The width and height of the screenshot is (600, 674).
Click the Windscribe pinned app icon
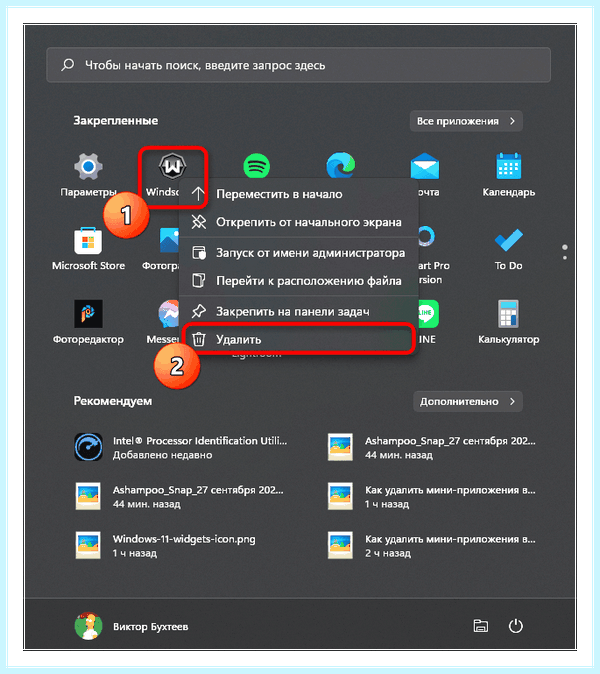tap(172, 166)
